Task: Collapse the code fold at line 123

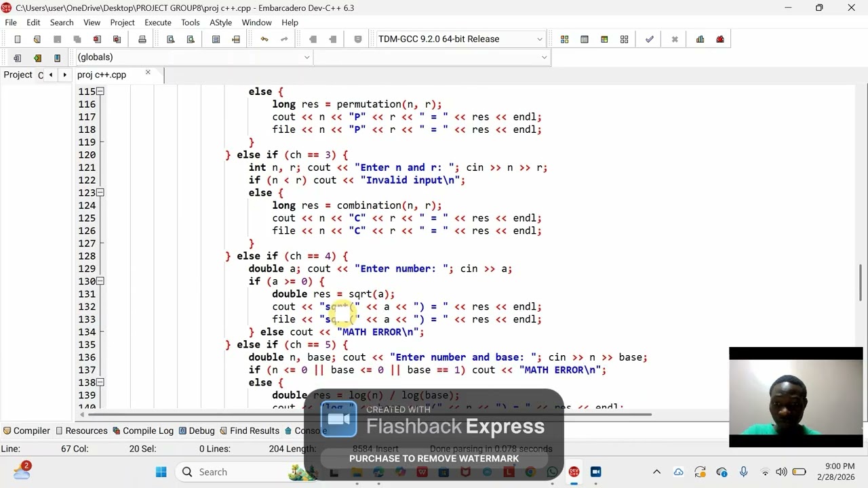Action: pos(100,192)
